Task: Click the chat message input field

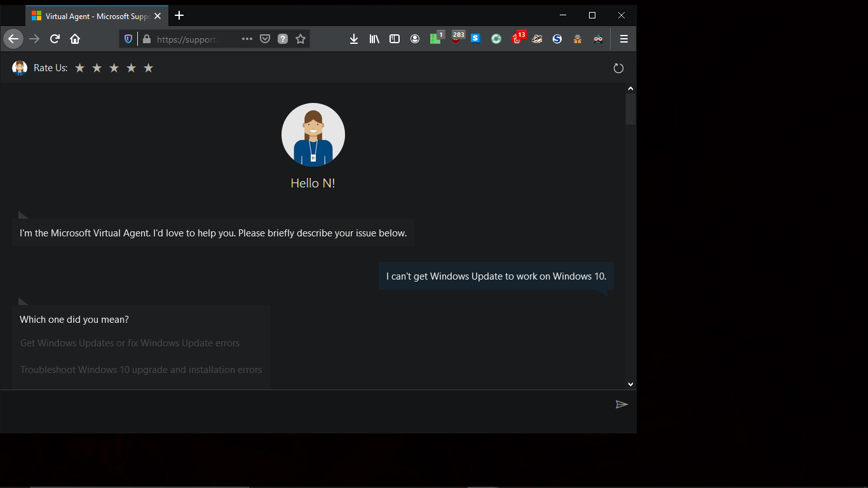Action: 305,405
